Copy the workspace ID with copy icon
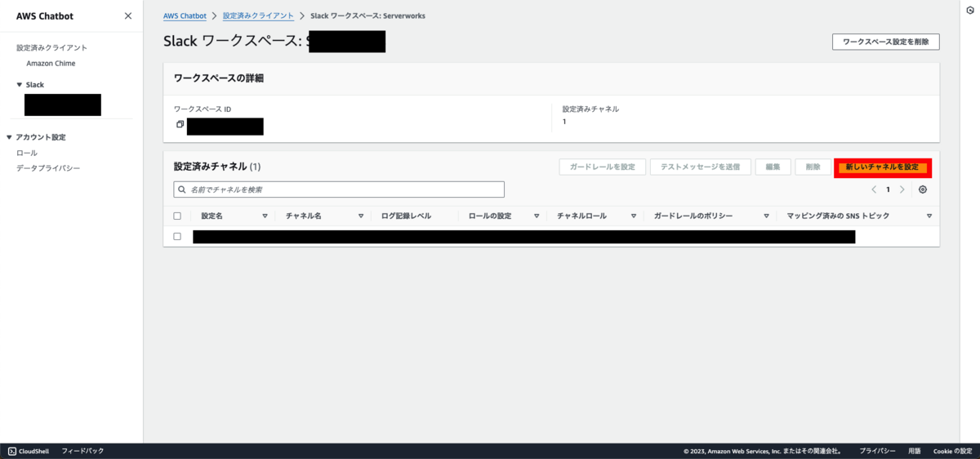 point(180,124)
